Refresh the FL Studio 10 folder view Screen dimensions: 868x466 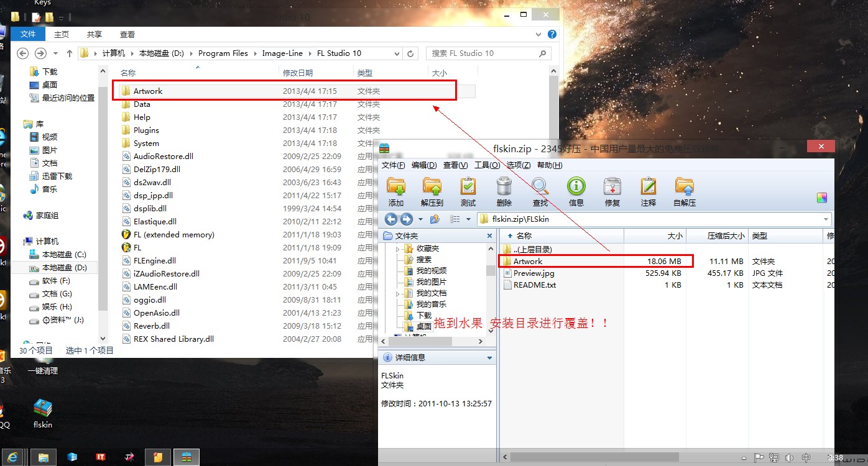click(411, 53)
